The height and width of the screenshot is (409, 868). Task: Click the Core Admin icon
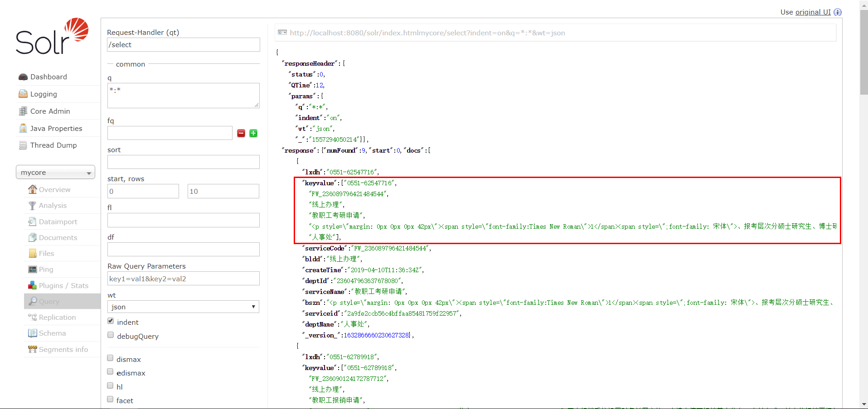pos(23,111)
